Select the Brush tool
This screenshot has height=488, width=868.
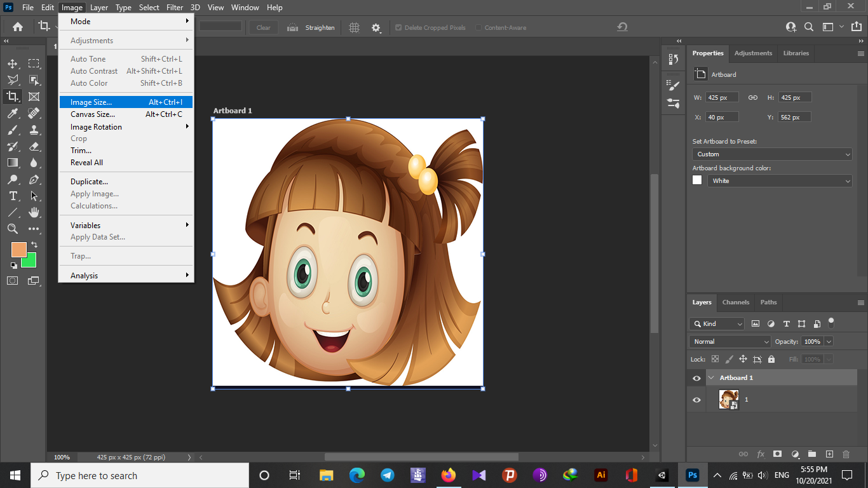click(x=13, y=130)
